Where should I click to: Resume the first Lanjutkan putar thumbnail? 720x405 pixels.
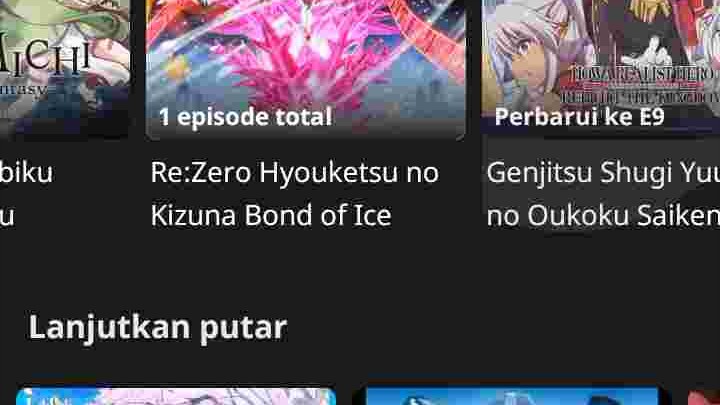pos(176,396)
